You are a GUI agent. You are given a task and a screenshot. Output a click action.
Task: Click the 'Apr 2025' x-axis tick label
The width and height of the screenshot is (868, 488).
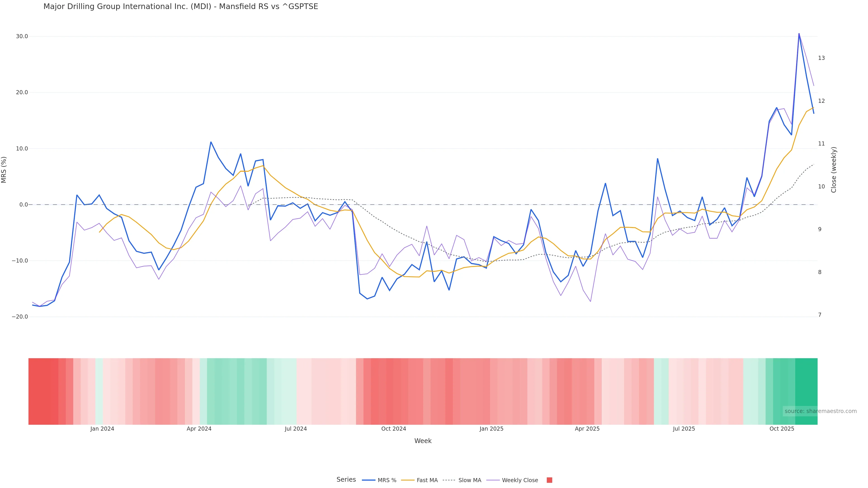pos(587,429)
